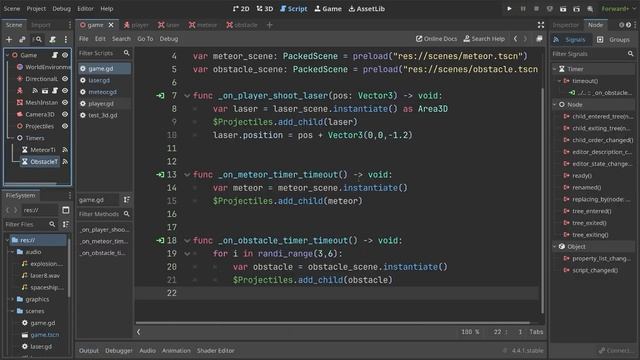Click the floating script window icon
The width and height of the screenshot is (640, 360).
tap(539, 39)
